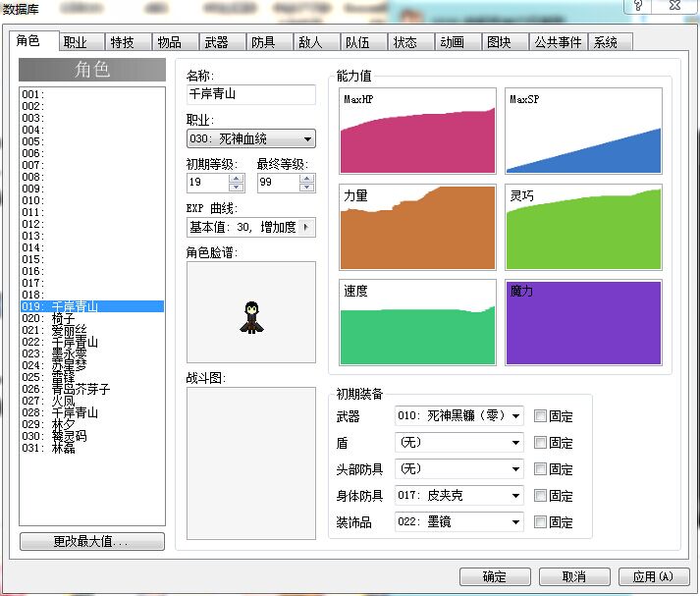Viewport: 700px width, 596px height.
Task: Open EXP 曲线 settings arrow
Action: tap(306, 227)
